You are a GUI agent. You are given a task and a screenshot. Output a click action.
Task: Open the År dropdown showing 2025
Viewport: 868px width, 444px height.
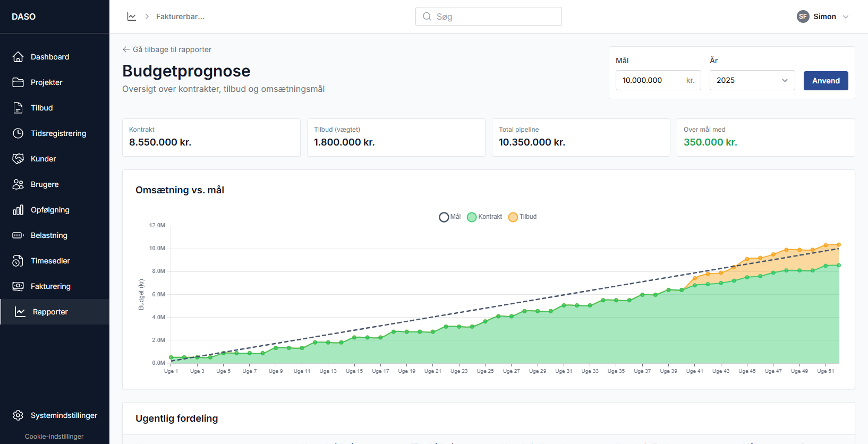point(752,80)
